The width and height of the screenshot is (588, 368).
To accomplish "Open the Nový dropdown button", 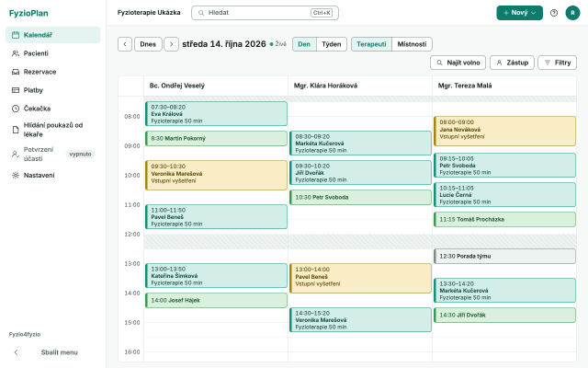I will coord(519,13).
